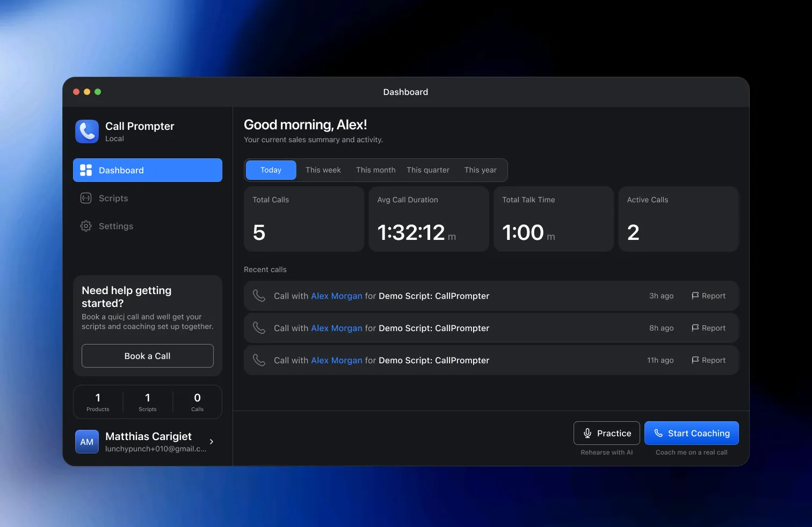
Task: Click the AM profile avatar
Action: [x=87, y=442]
